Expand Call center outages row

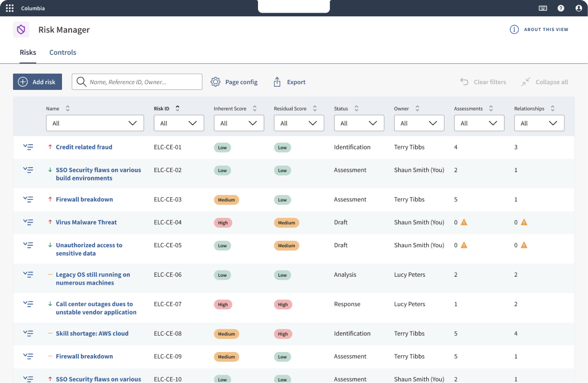[x=28, y=304]
